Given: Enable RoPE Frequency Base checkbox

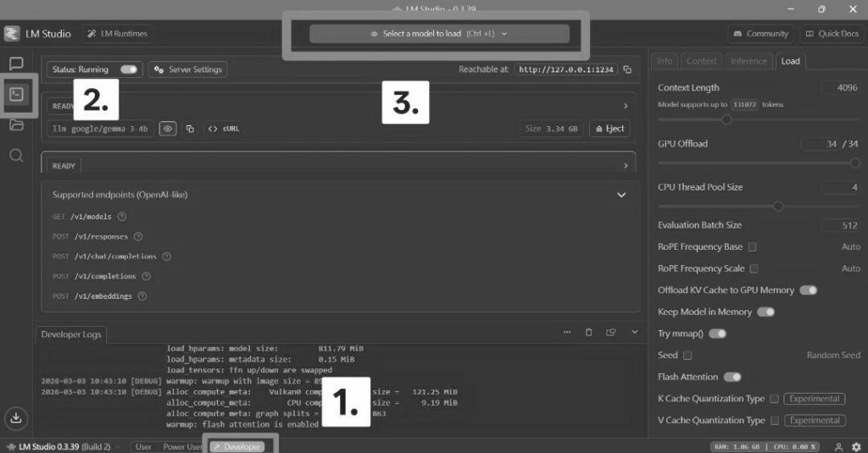Looking at the screenshot, I should click(x=753, y=247).
